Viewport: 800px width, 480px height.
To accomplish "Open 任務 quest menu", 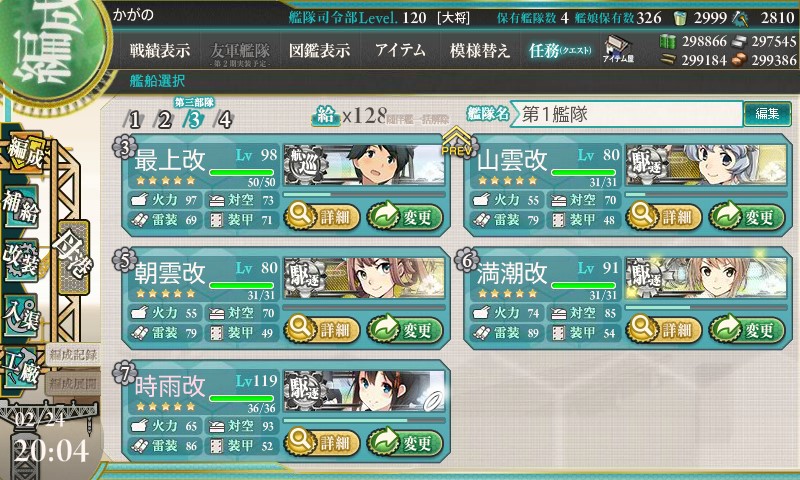I will pos(560,50).
